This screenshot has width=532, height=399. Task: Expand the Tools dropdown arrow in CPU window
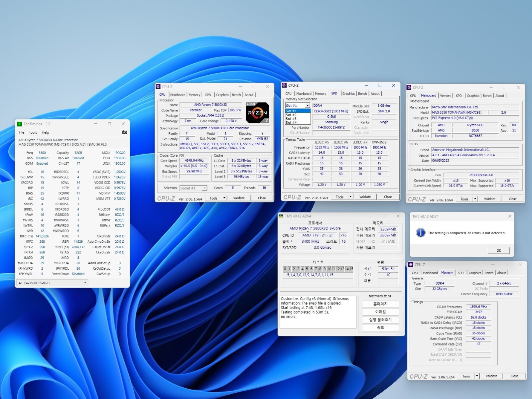click(x=224, y=198)
